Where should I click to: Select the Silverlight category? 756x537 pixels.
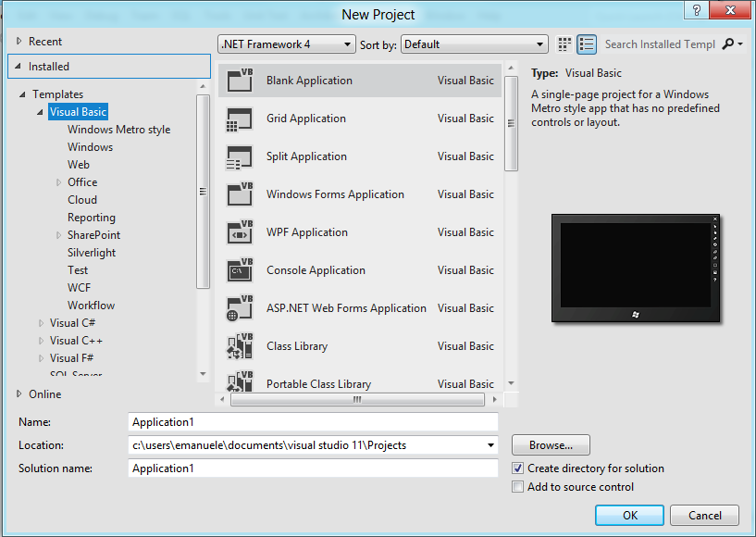point(92,253)
